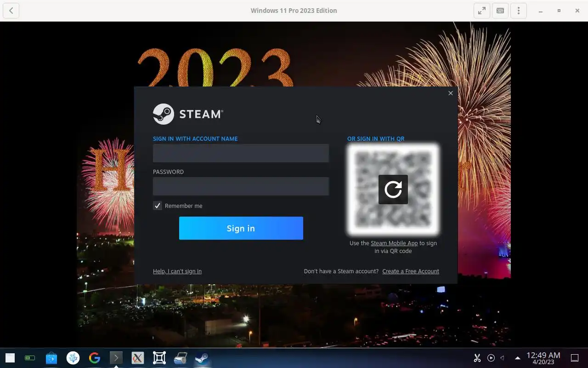Open the terminal arrow icon in taskbar
Screen dimensions: 588x368
point(116,357)
